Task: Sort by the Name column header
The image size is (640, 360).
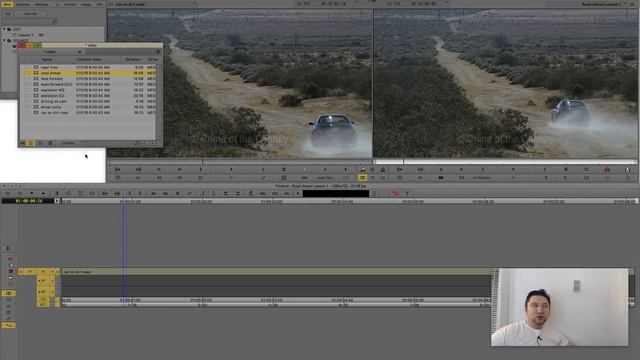Action: (47, 60)
